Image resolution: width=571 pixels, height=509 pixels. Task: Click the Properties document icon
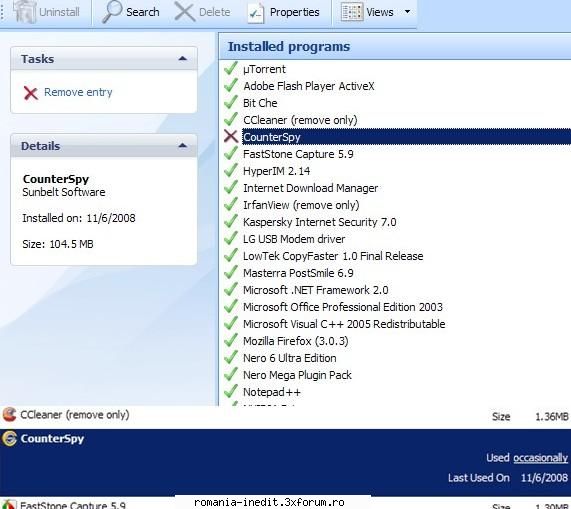256,13
